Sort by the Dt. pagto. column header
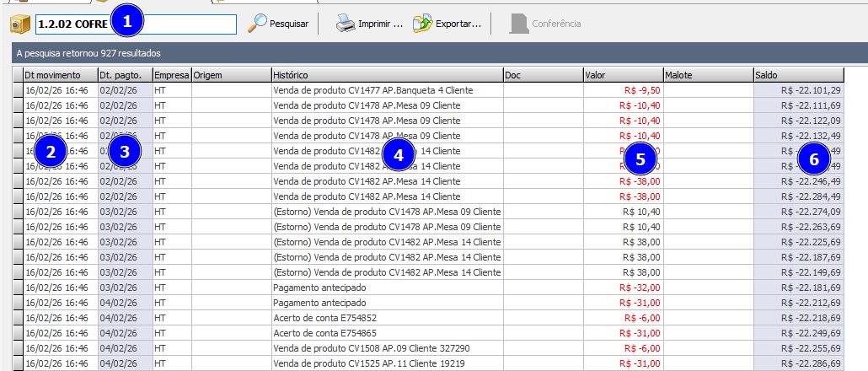The width and height of the screenshot is (868, 371). point(124,75)
